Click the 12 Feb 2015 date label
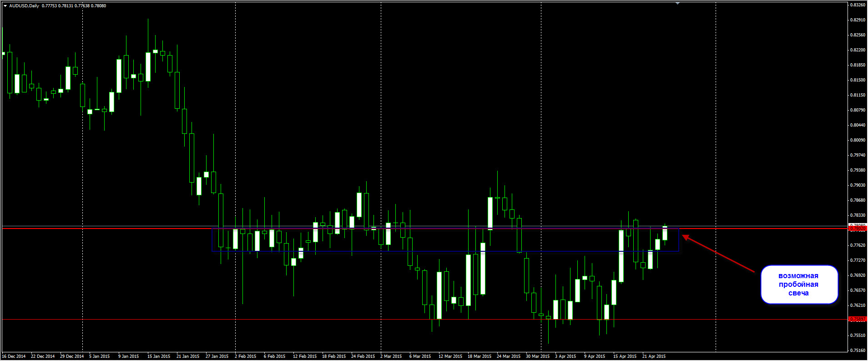This screenshot has height=361, width=868. click(x=305, y=356)
